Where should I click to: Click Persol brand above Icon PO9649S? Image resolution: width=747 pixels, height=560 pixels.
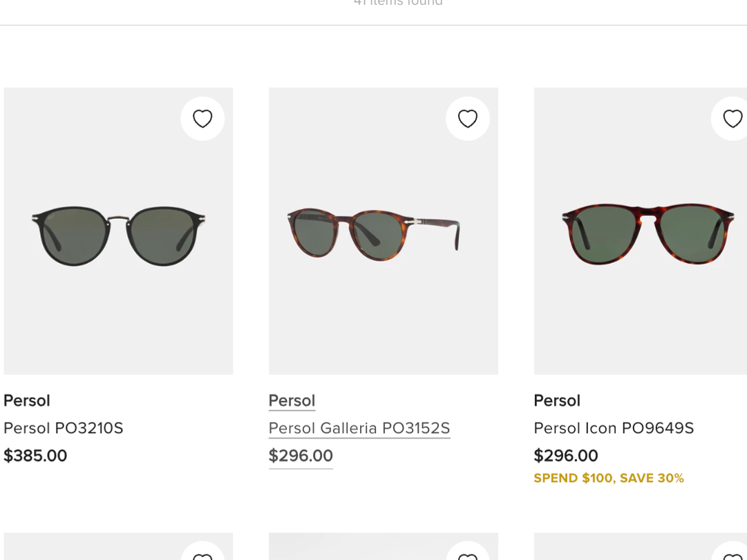point(557,400)
